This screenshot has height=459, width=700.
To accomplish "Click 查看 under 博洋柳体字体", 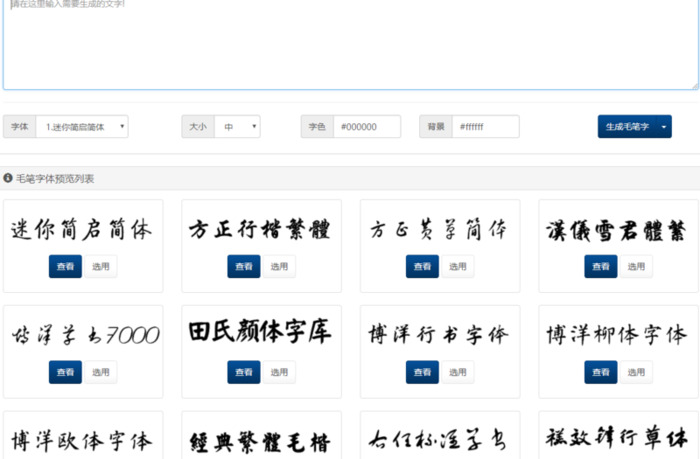I will point(601,372).
